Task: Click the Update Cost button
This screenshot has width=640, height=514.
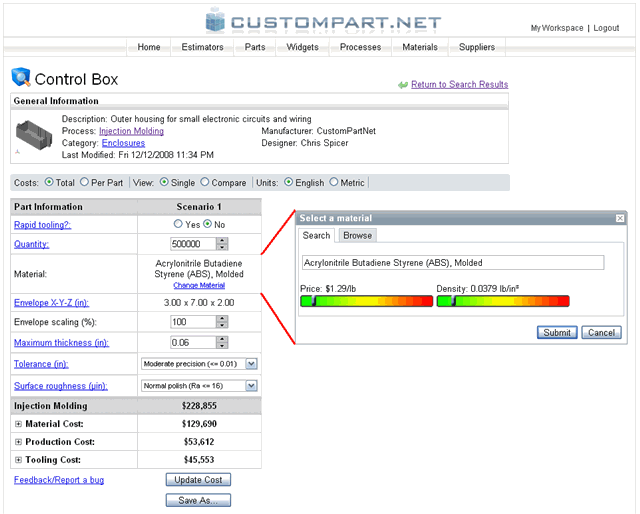Action: [198, 480]
